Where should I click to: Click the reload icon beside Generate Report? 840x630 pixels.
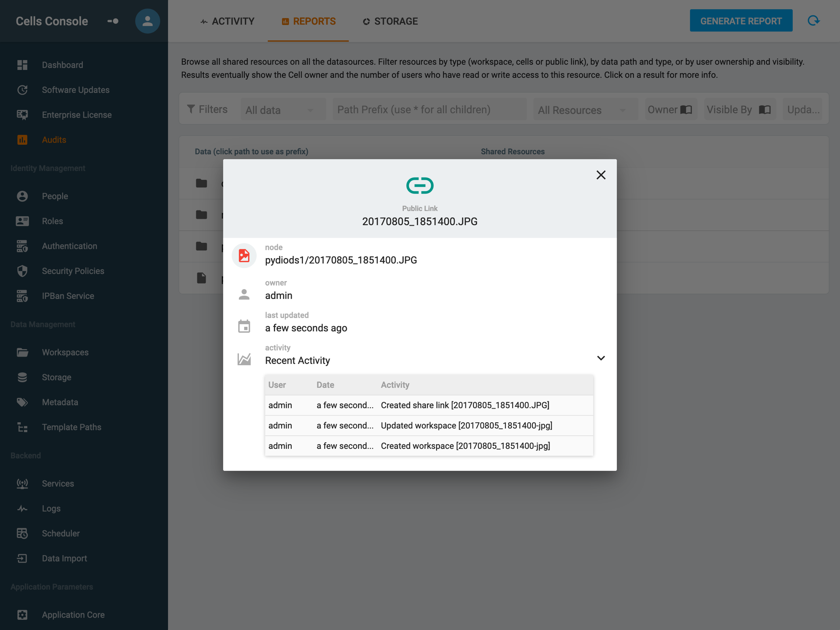point(813,21)
